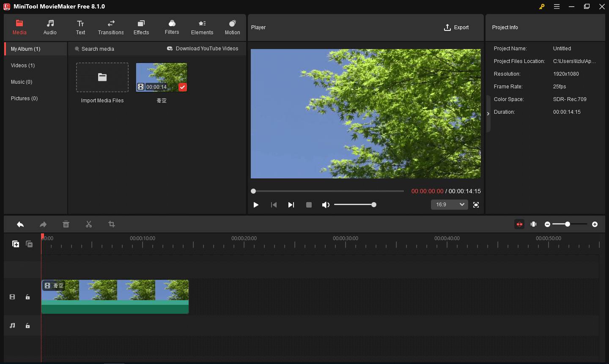
Task: Split the clip with scissors icon
Action: (89, 224)
